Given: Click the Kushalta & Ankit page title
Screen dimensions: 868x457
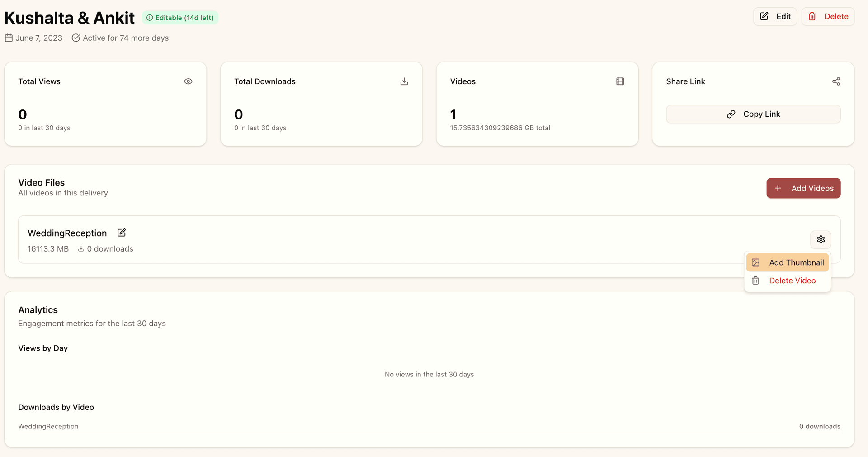Looking at the screenshot, I should tap(69, 18).
